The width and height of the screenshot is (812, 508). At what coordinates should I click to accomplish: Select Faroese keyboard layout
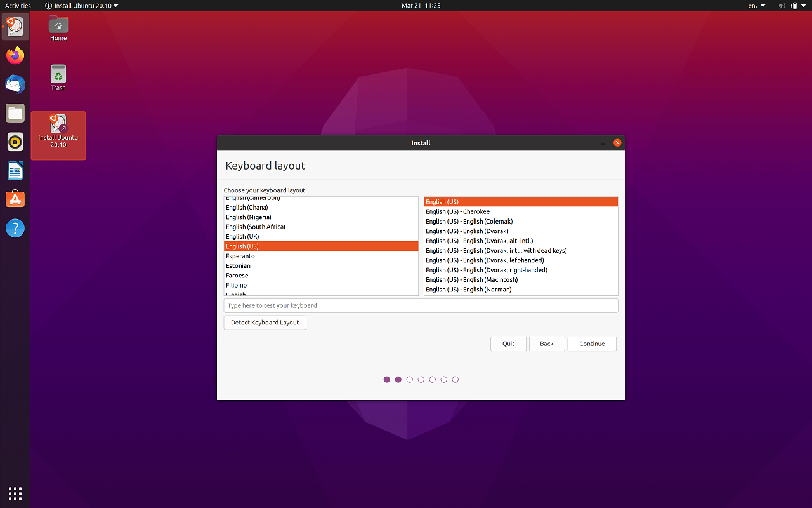tap(321, 276)
